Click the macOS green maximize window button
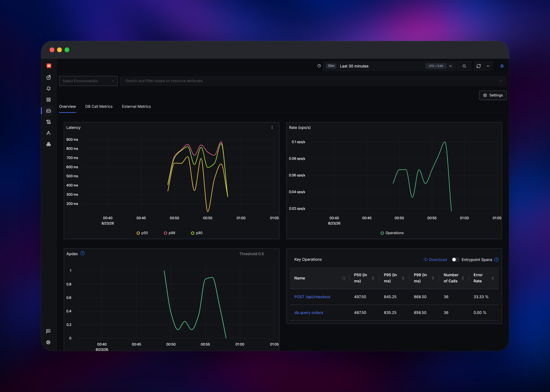550x392 pixels. [67, 50]
